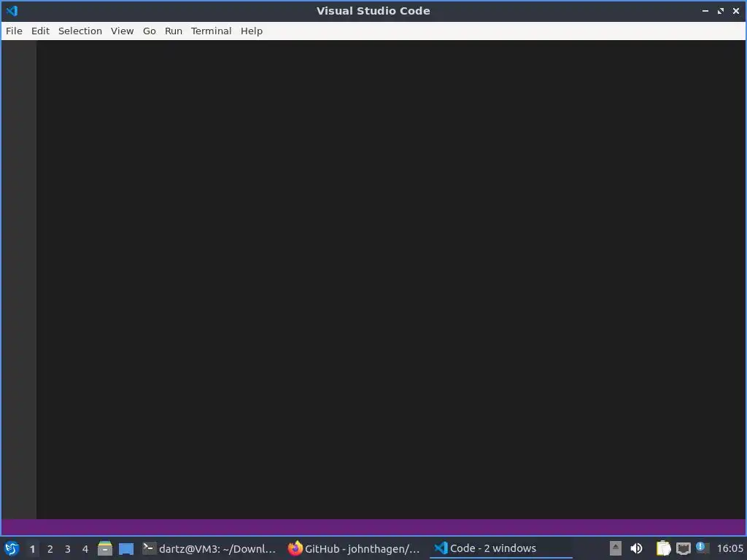Image resolution: width=747 pixels, height=560 pixels.
Task: Open the Help menu
Action: click(252, 31)
